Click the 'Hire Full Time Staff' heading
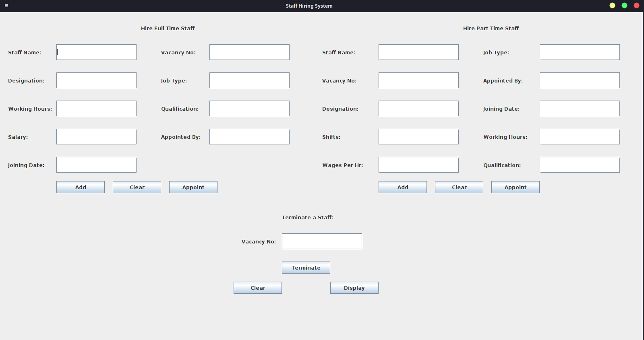This screenshot has height=340, width=644. pos(168,28)
